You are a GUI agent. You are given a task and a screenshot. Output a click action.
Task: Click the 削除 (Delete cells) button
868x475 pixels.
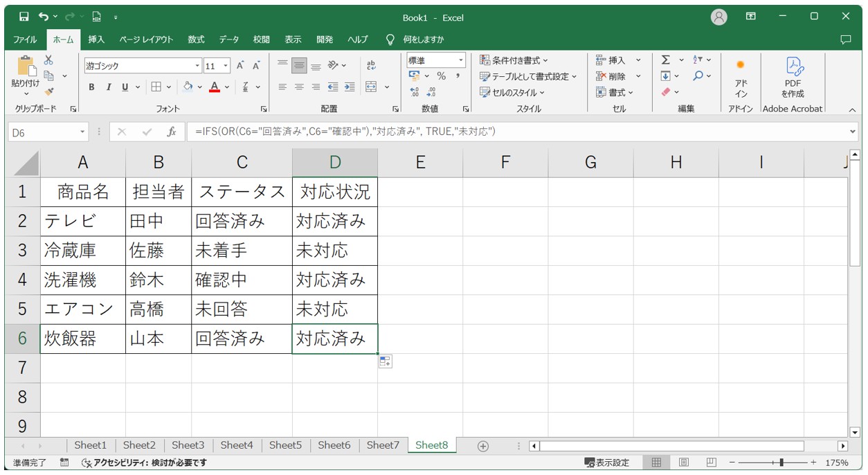tap(611, 76)
